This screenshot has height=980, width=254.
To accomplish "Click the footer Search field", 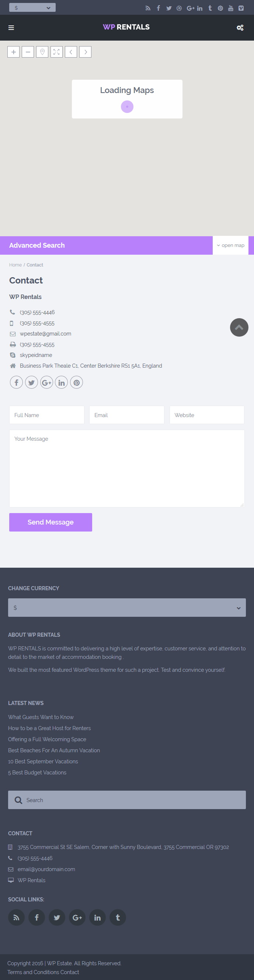I will [x=127, y=800].
